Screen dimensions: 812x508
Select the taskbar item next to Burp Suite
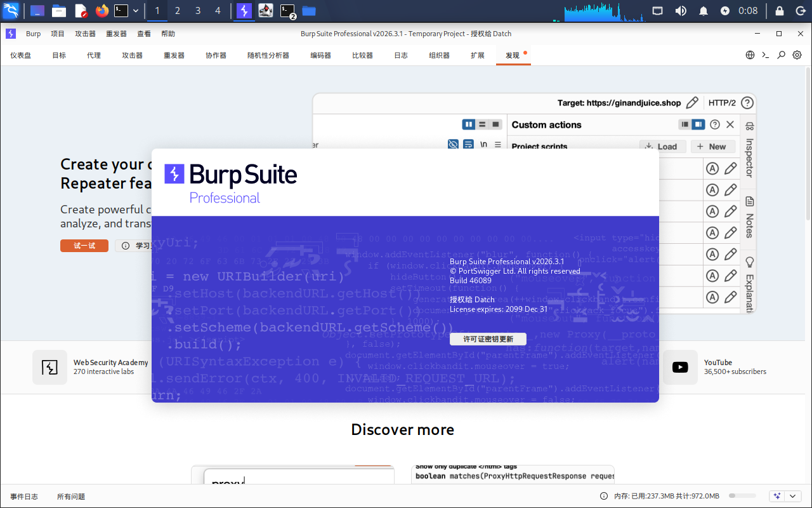click(x=266, y=10)
